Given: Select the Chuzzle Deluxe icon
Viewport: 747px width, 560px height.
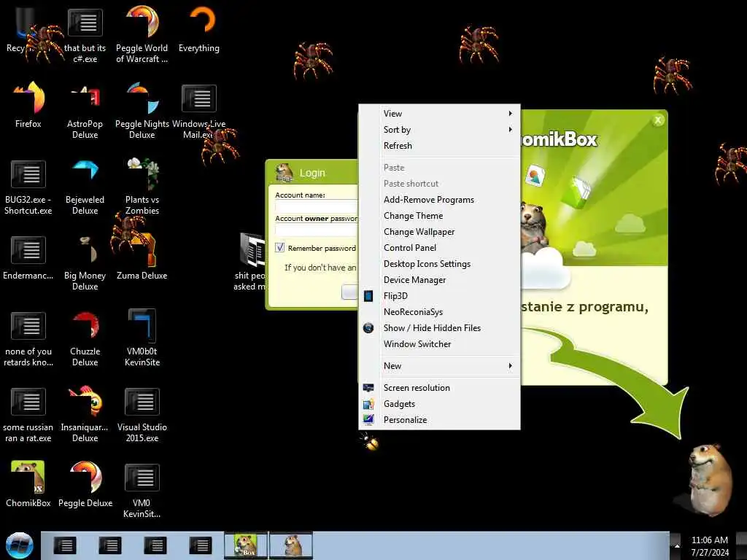Looking at the screenshot, I should 85,339.
